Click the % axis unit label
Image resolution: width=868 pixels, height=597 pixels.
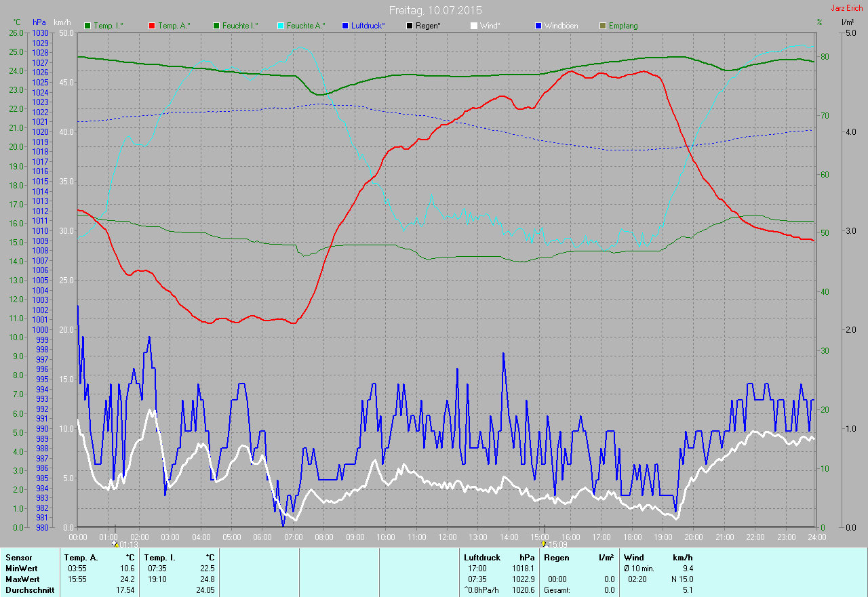click(x=819, y=22)
